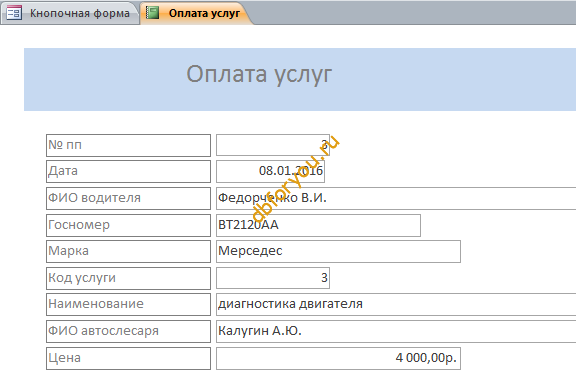Screen dimensions: 576x391
Task: Click the Наименование label
Action: (128, 304)
